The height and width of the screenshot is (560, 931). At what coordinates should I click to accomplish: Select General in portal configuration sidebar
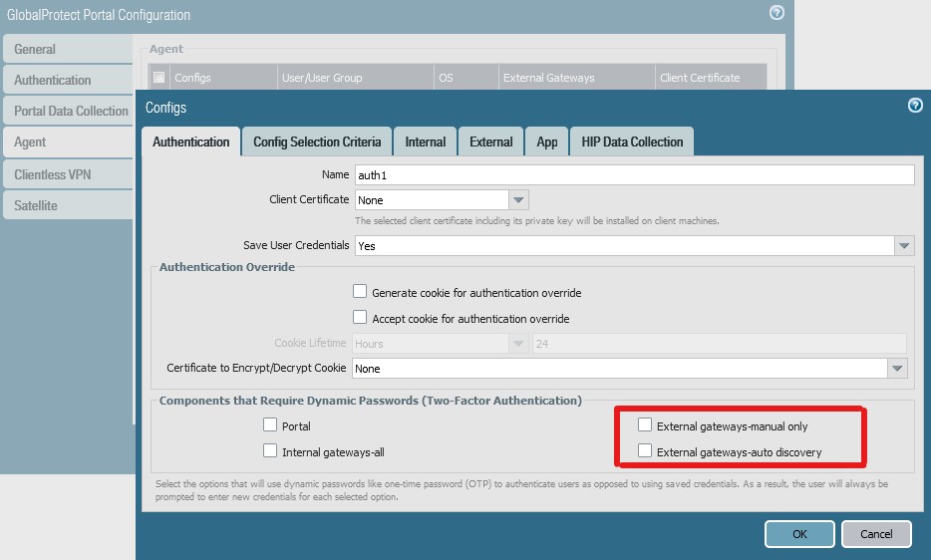coord(68,49)
